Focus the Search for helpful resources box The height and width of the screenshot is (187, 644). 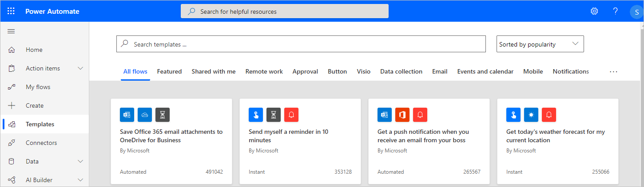(285, 11)
